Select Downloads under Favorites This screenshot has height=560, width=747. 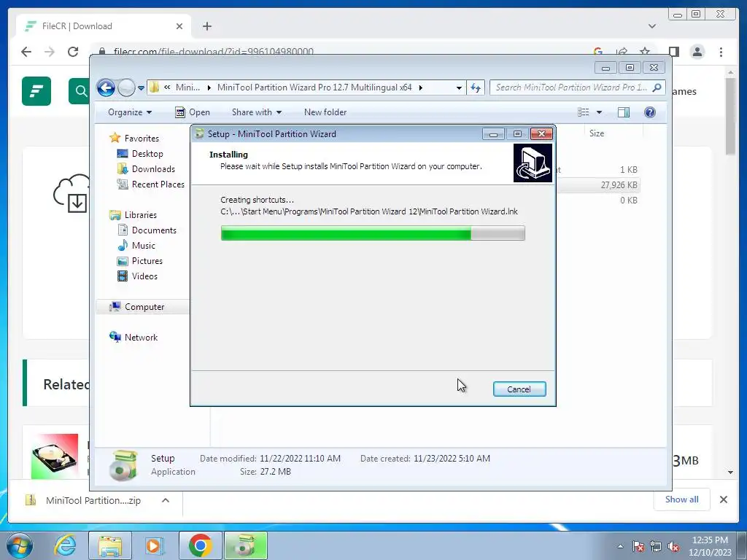[x=153, y=169]
